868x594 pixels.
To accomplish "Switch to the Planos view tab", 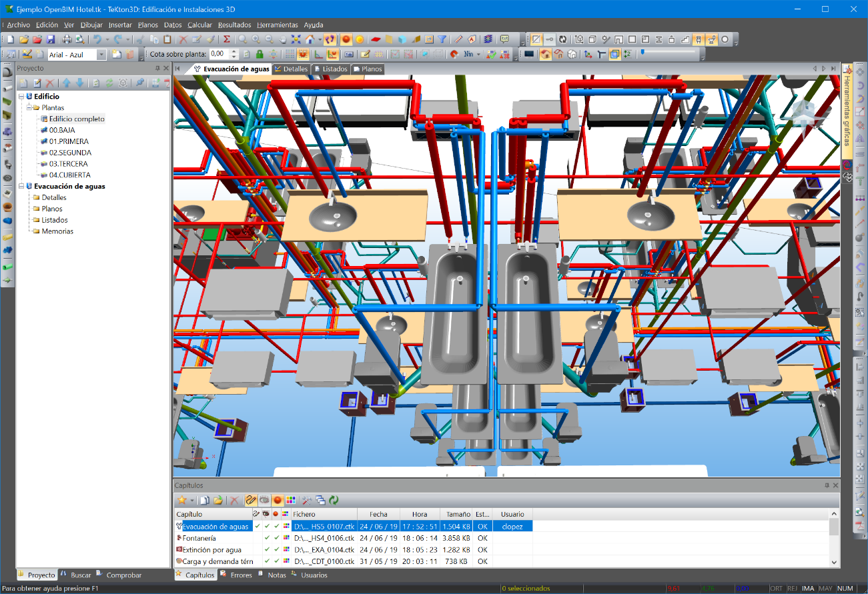I will (x=368, y=69).
